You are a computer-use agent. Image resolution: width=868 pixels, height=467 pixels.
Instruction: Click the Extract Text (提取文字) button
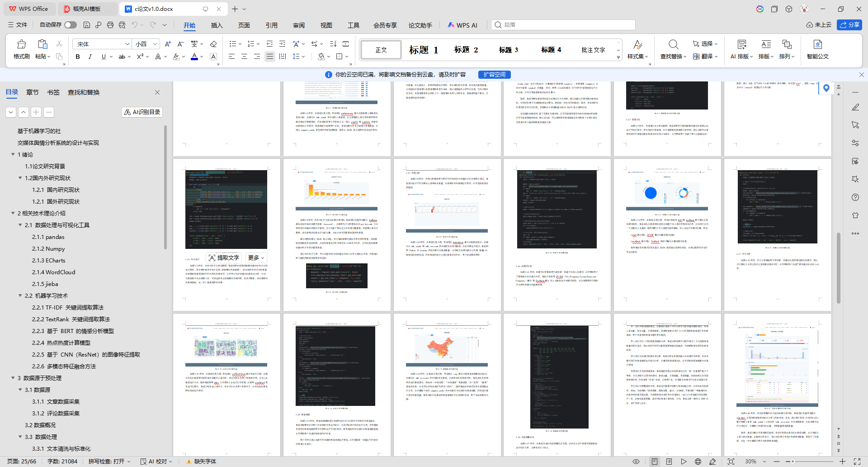[x=224, y=257]
